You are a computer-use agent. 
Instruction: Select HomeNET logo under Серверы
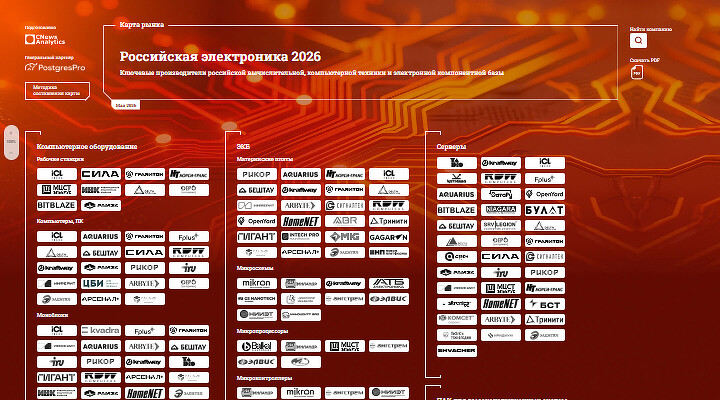tap(501, 304)
